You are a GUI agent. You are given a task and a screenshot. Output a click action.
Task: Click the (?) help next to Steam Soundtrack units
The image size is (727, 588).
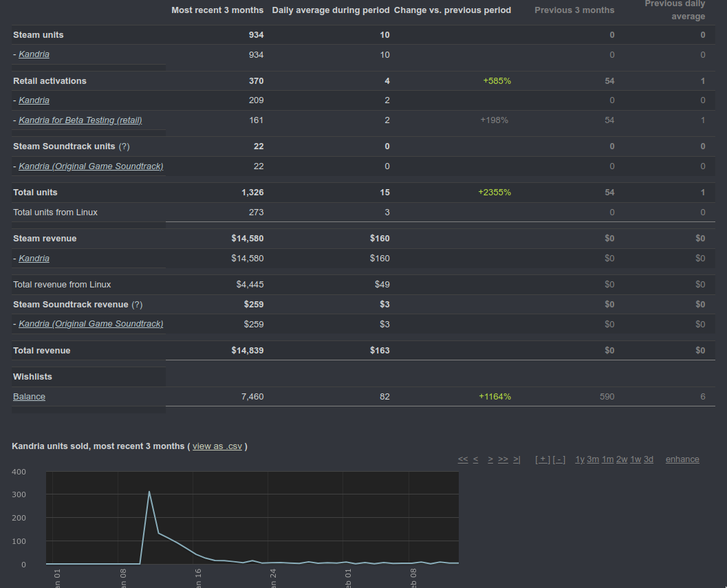coord(124,146)
